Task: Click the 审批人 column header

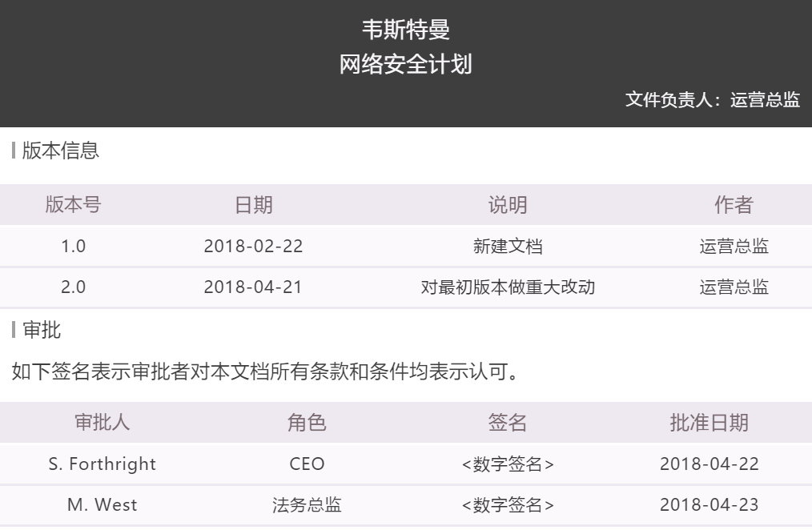Action: point(100,424)
